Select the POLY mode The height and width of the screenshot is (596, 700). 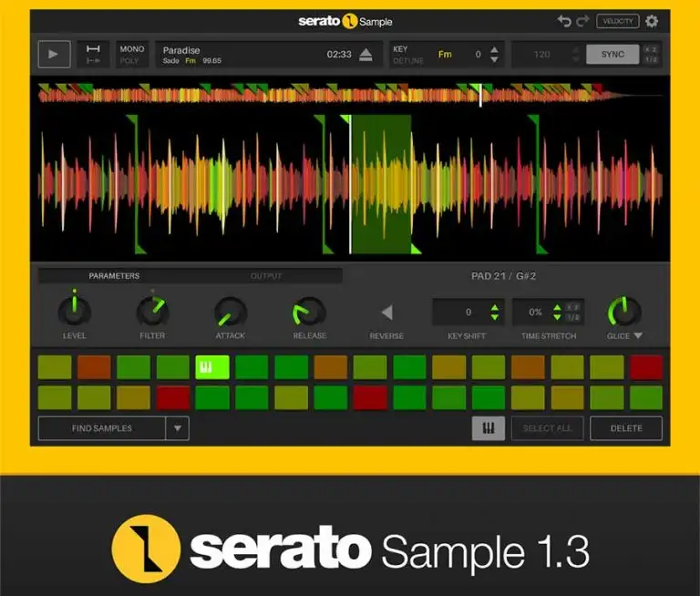(x=129, y=60)
